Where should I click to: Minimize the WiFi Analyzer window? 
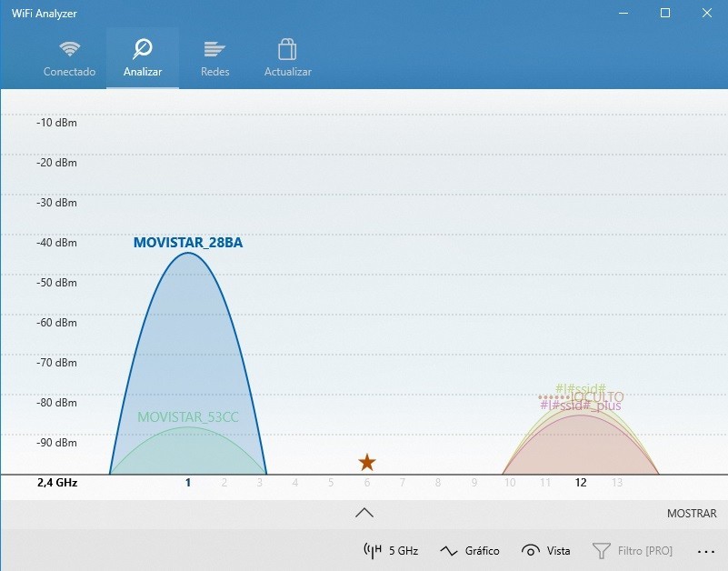point(623,13)
